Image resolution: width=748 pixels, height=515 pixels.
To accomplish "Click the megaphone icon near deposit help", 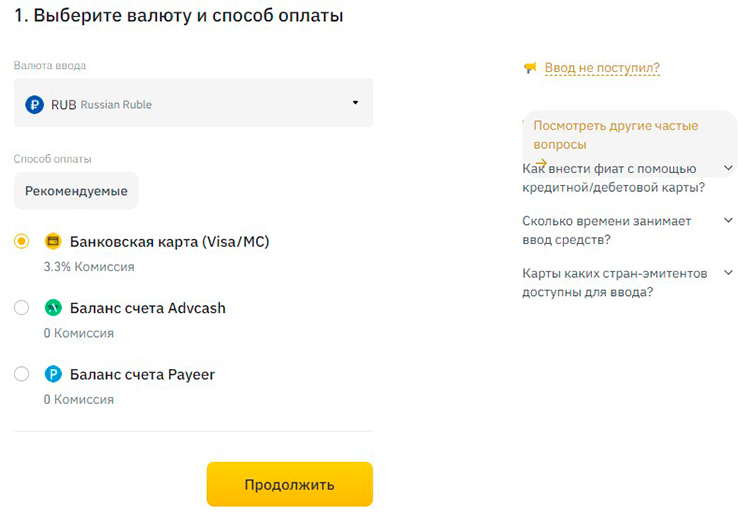I will tap(530, 68).
